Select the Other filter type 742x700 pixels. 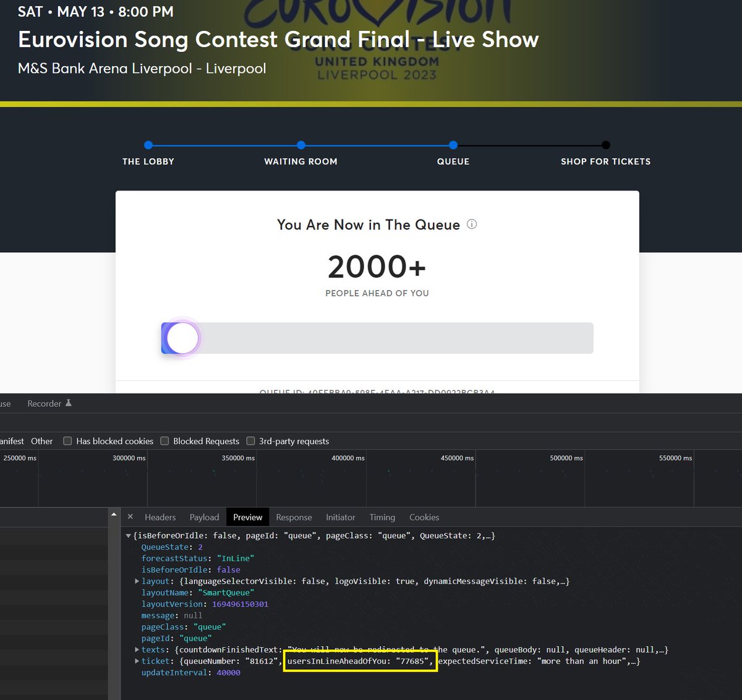42,441
